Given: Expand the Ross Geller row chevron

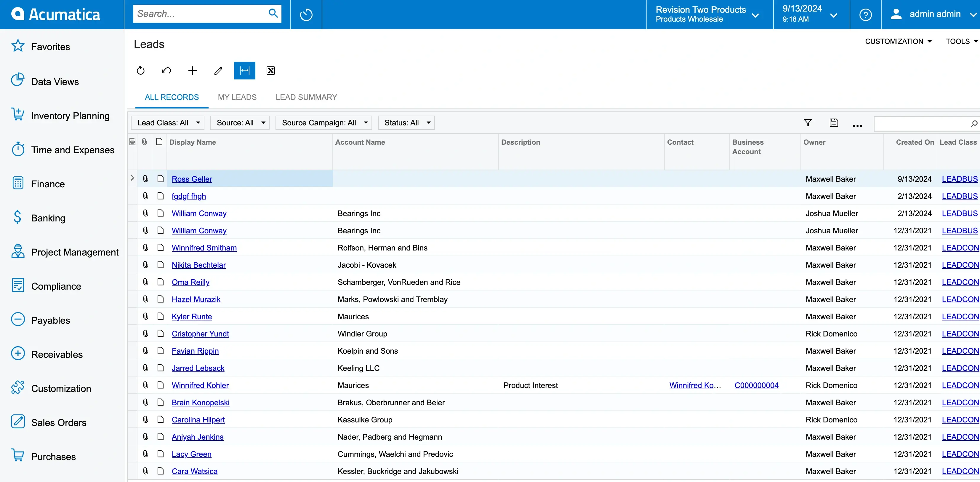Looking at the screenshot, I should 132,178.
